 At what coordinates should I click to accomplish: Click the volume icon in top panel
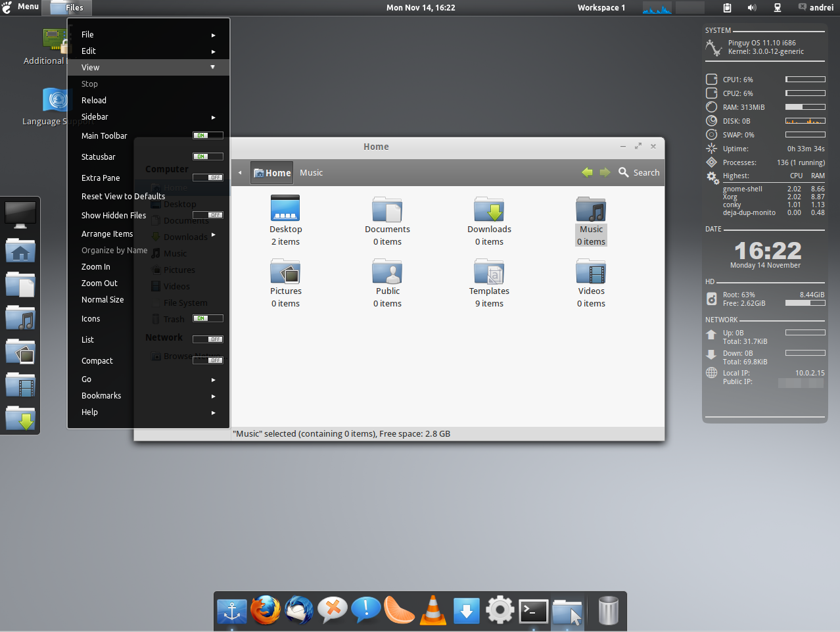point(752,8)
